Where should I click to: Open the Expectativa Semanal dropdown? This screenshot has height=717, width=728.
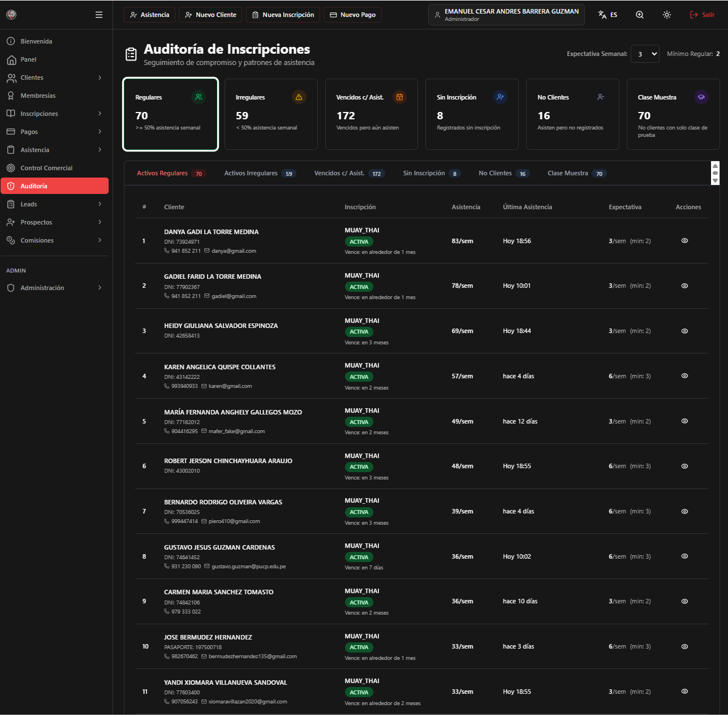click(x=645, y=54)
